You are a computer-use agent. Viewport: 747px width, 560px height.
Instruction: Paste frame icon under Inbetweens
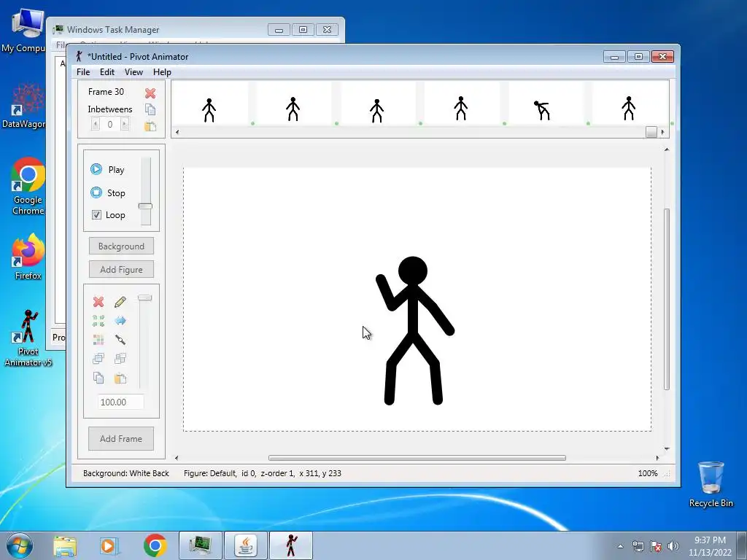pyautogui.click(x=150, y=126)
